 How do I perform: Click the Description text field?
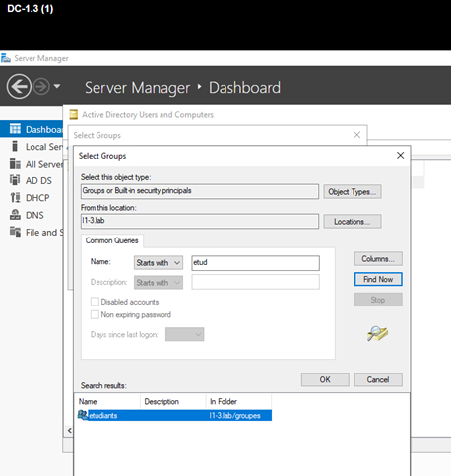click(x=255, y=282)
